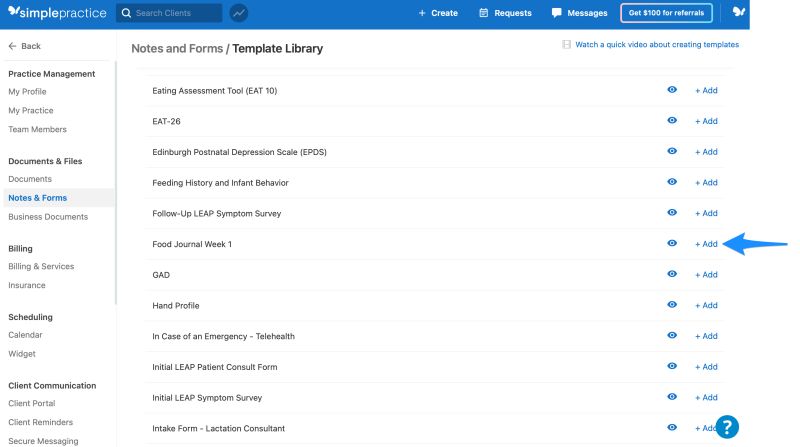Go Back using the sidebar arrow
The height and width of the screenshot is (447, 800).
pyautogui.click(x=24, y=46)
